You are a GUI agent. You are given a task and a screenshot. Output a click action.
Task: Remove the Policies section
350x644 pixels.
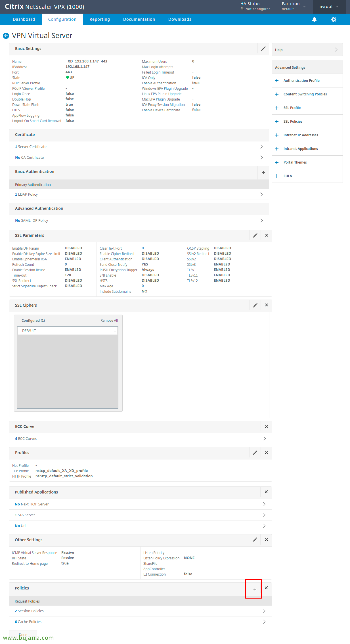point(266,588)
